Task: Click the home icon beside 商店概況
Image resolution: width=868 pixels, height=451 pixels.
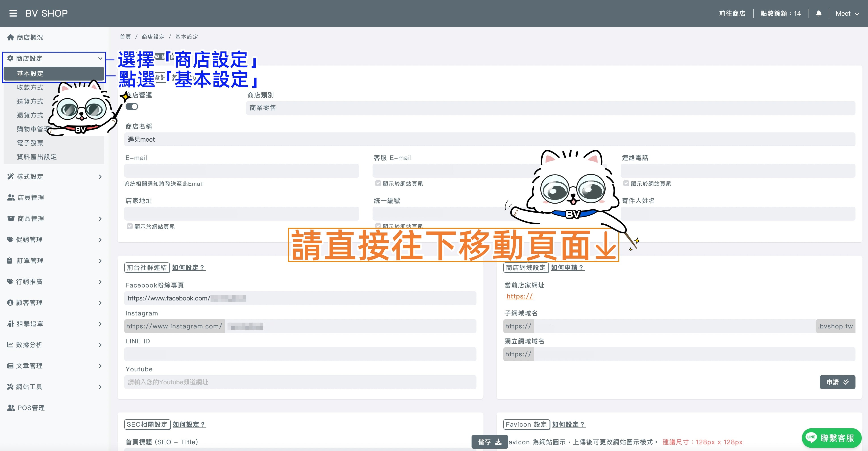Action: 11,37
